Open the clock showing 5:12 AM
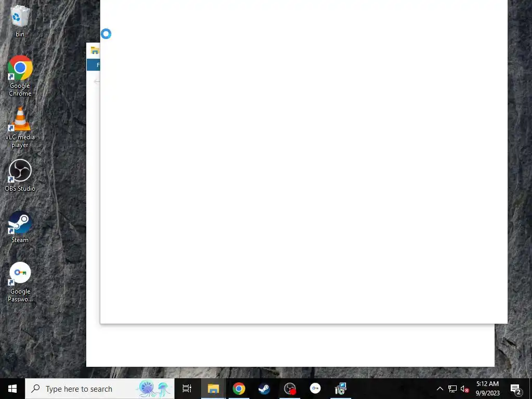Viewport: 532px width, 399px height. click(487, 389)
